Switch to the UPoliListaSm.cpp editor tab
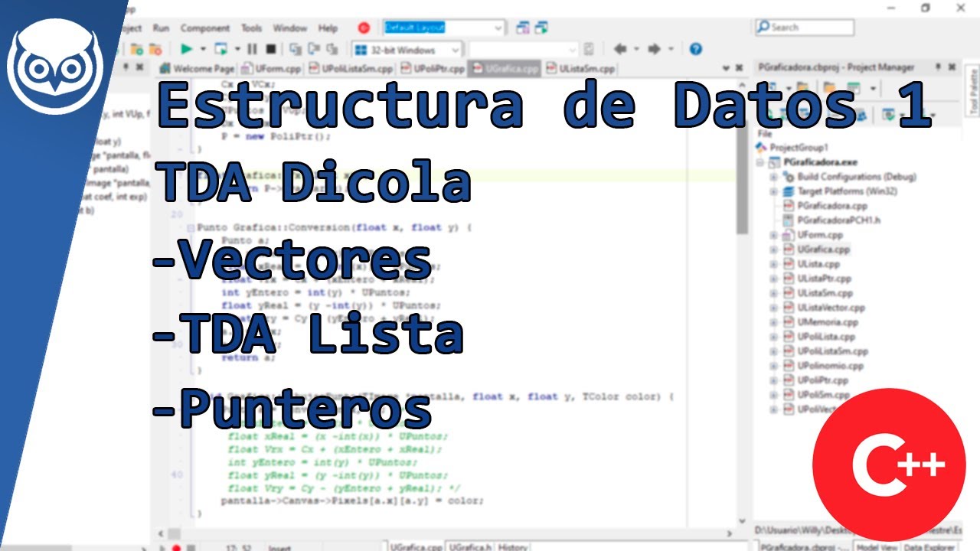 351,68
